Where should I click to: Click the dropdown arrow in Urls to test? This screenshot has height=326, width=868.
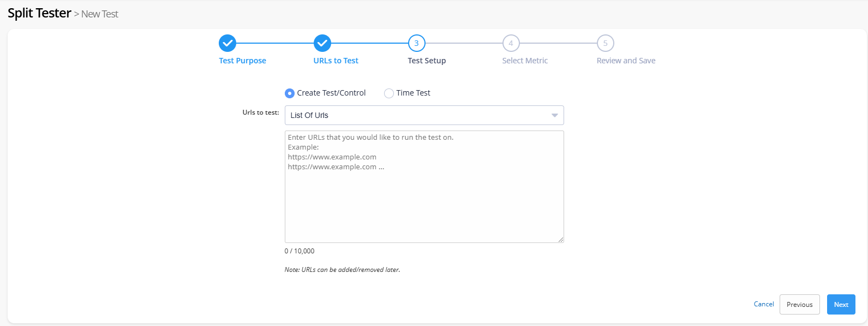554,115
